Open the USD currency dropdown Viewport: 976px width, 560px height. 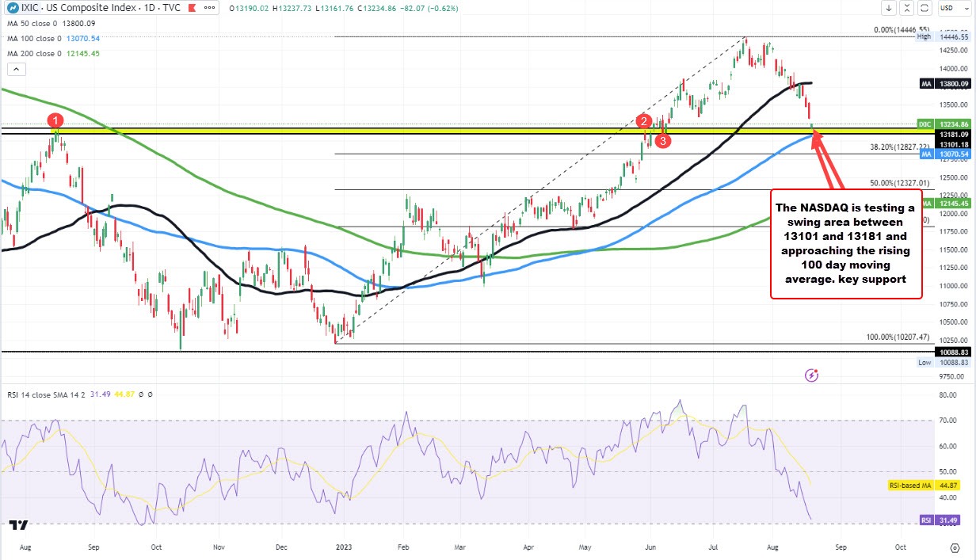954,8
